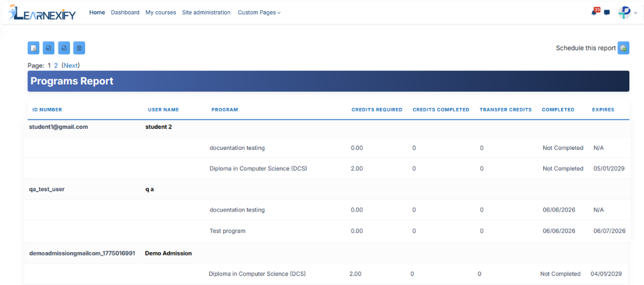Open the messages chat bubble icon

606,13
